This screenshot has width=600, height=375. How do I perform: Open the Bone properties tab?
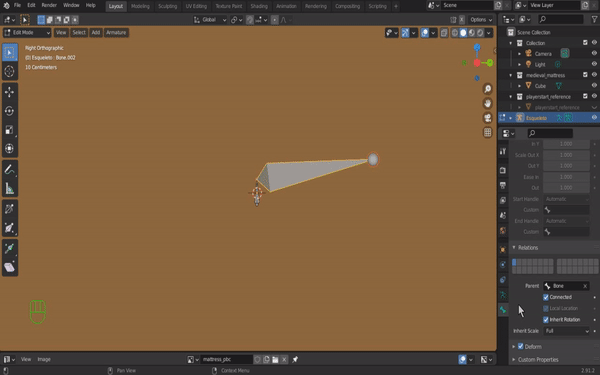503,310
